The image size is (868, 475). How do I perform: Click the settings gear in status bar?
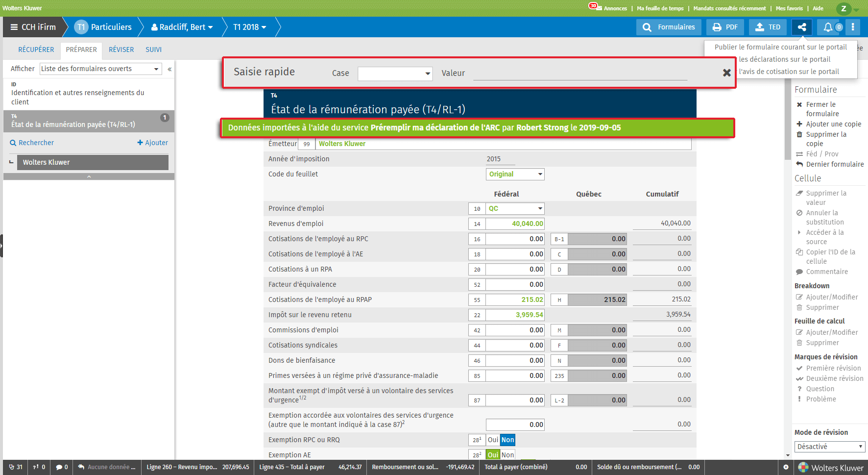click(786, 467)
